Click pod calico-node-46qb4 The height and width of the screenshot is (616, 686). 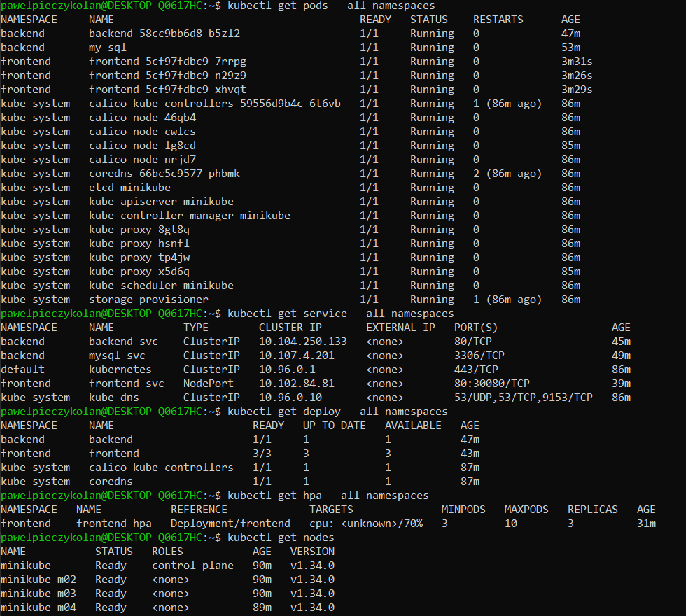[x=143, y=118]
